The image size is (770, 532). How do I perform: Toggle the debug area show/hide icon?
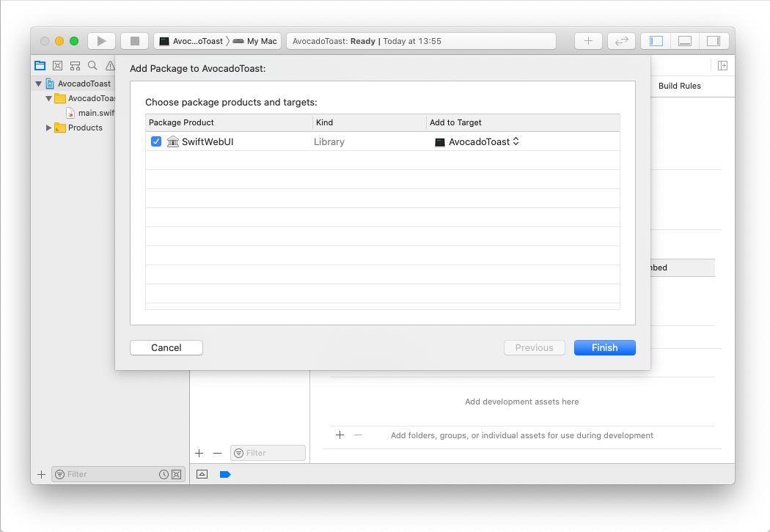(x=202, y=474)
